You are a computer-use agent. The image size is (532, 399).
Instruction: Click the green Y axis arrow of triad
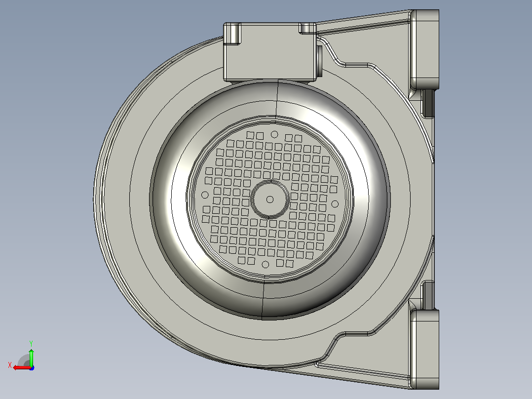(31, 357)
